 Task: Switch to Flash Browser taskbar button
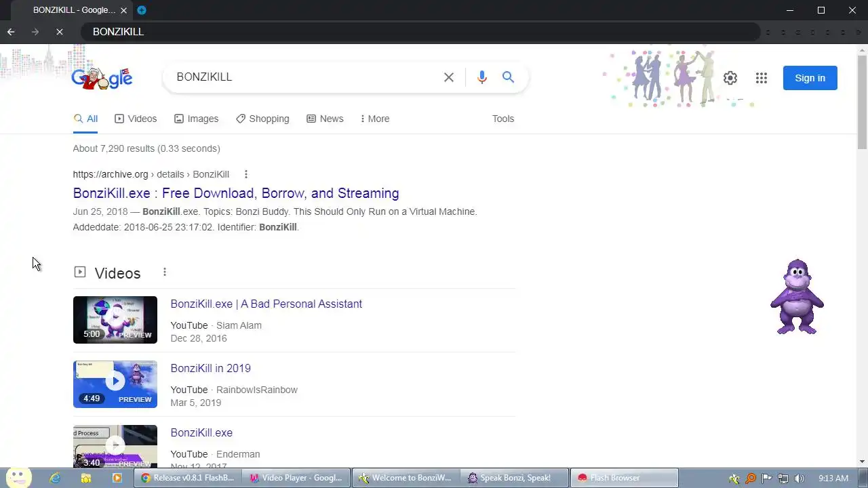pyautogui.click(x=624, y=478)
